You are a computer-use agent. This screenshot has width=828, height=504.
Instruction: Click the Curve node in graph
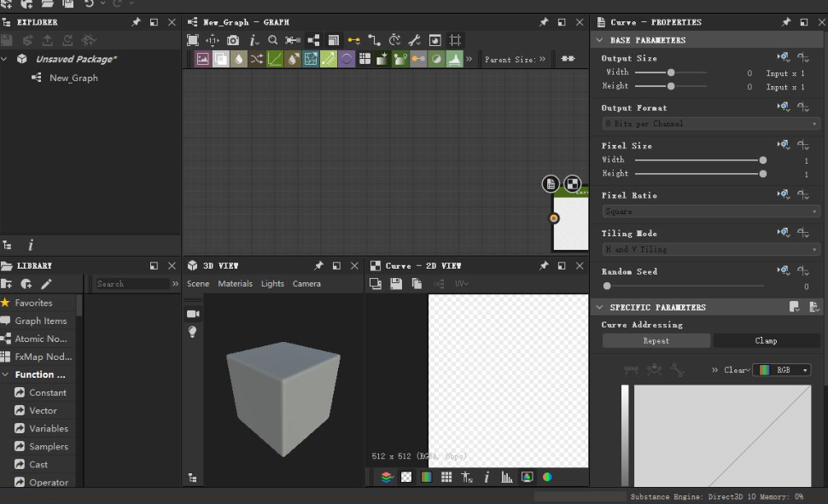click(571, 219)
